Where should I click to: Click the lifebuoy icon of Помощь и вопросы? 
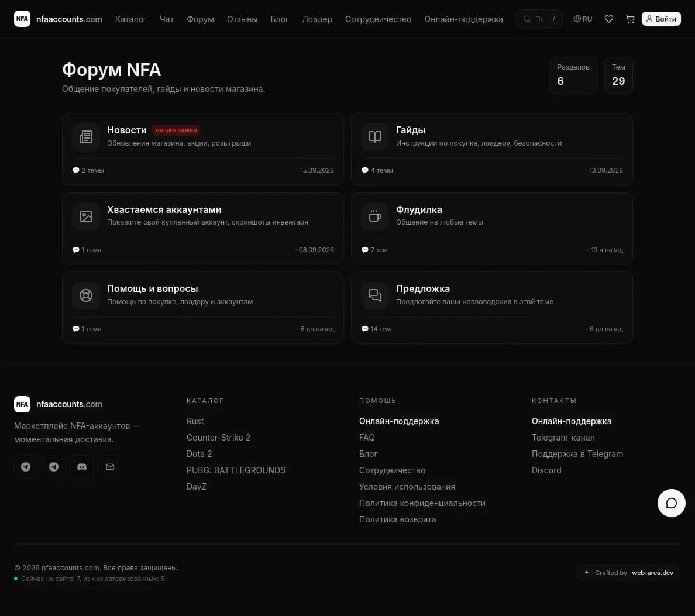pyautogui.click(x=86, y=295)
